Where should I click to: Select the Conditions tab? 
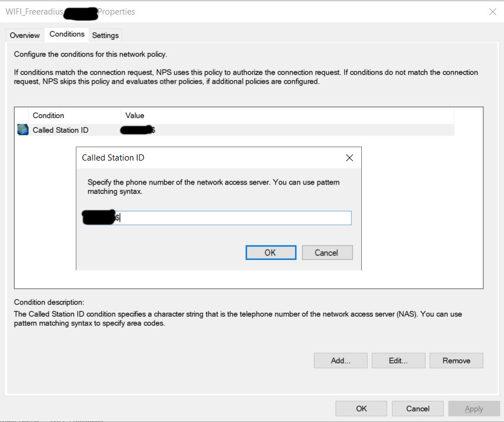point(67,34)
